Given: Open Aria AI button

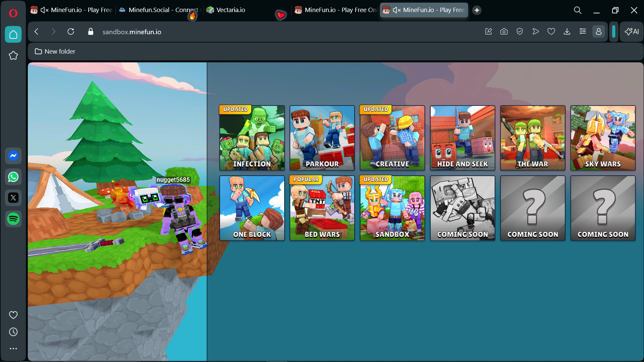Looking at the screenshot, I should pos(632,32).
